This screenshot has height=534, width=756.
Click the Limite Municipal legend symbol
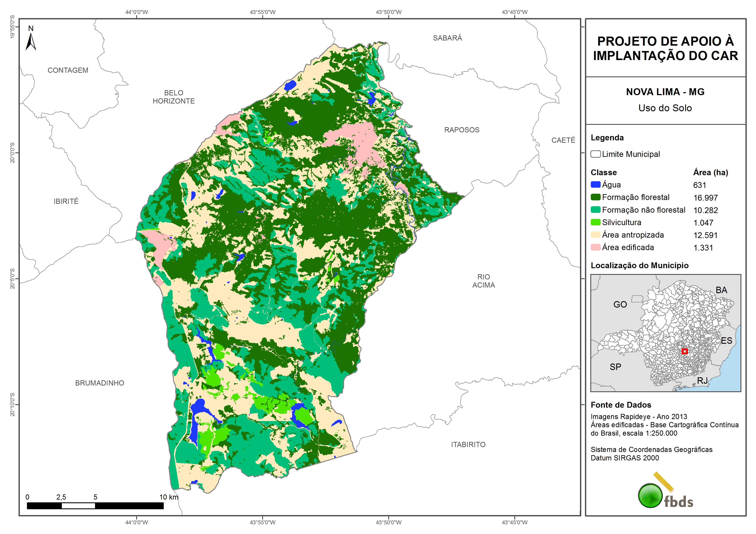click(595, 154)
